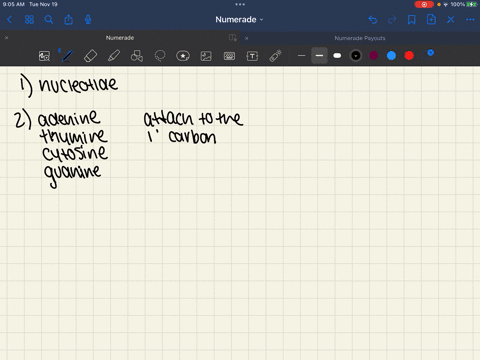The width and height of the screenshot is (480, 360).
Task: Tap the three dots multitasking control
Action: pos(240,4)
